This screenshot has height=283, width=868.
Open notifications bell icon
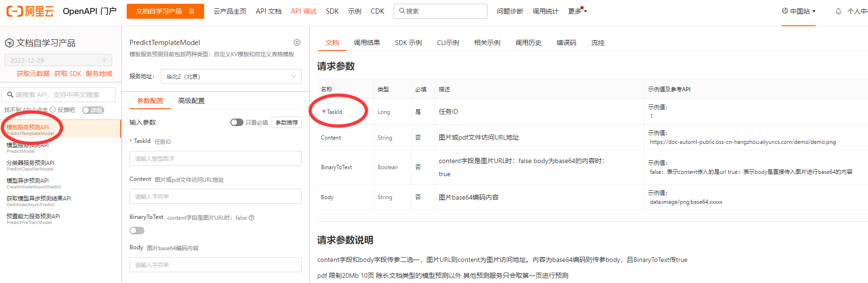click(x=838, y=11)
